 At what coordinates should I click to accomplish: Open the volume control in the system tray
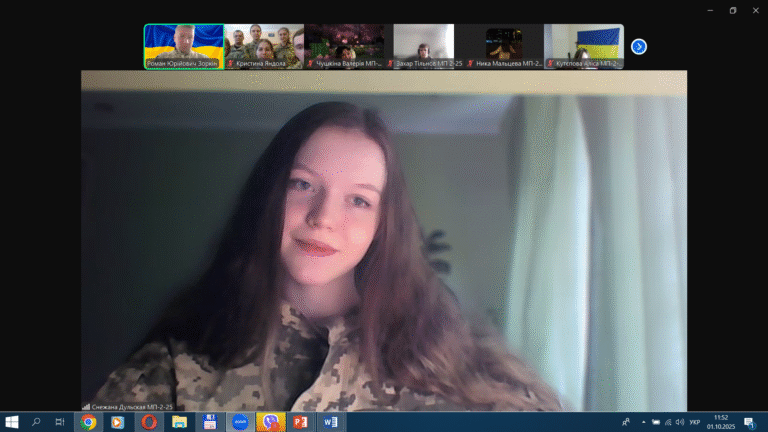pos(679,422)
